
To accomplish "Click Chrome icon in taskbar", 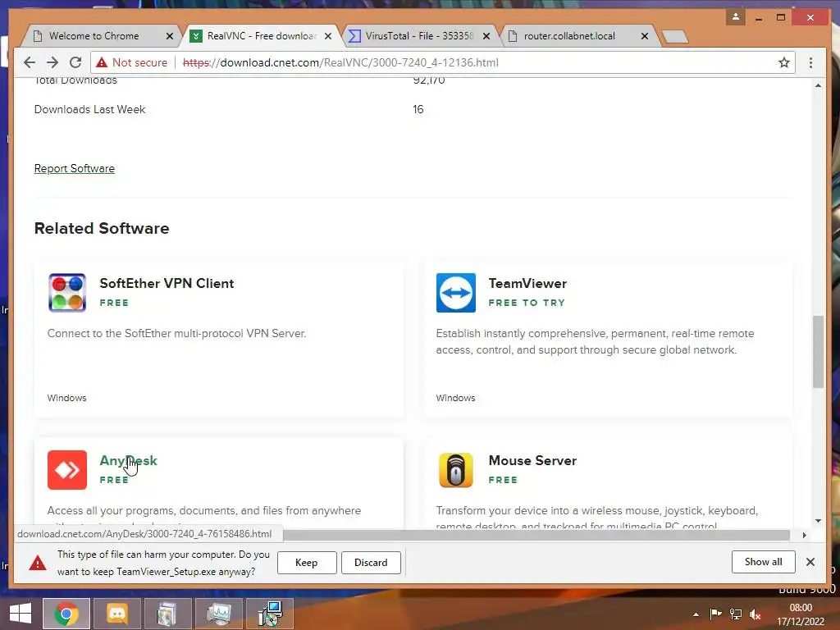I will [x=66, y=614].
